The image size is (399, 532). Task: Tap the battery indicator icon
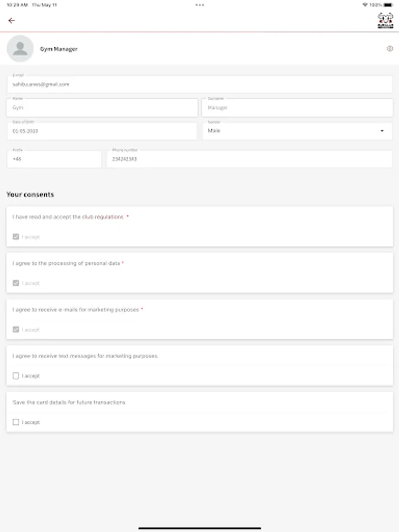click(388, 5)
